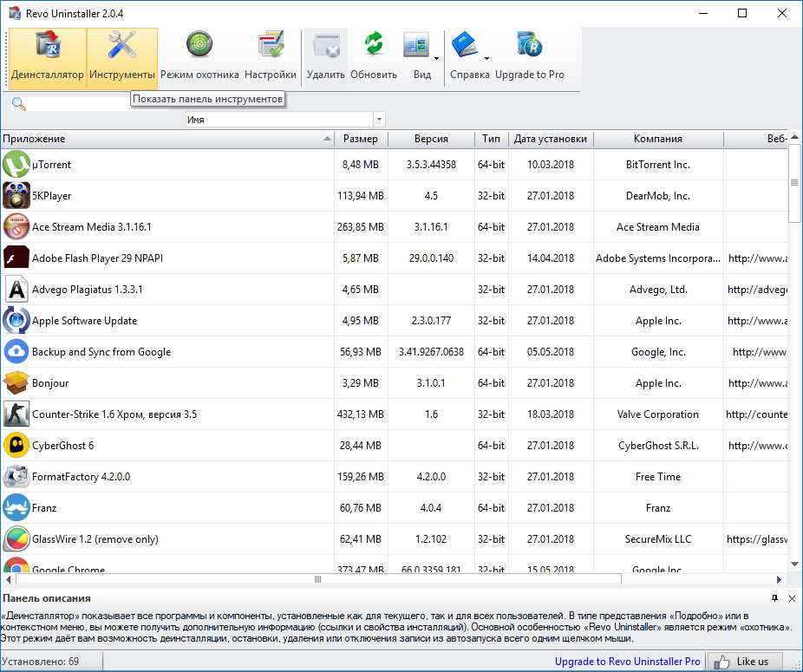Click the Like us button
Image resolution: width=803 pixels, height=672 pixels.
point(745,662)
